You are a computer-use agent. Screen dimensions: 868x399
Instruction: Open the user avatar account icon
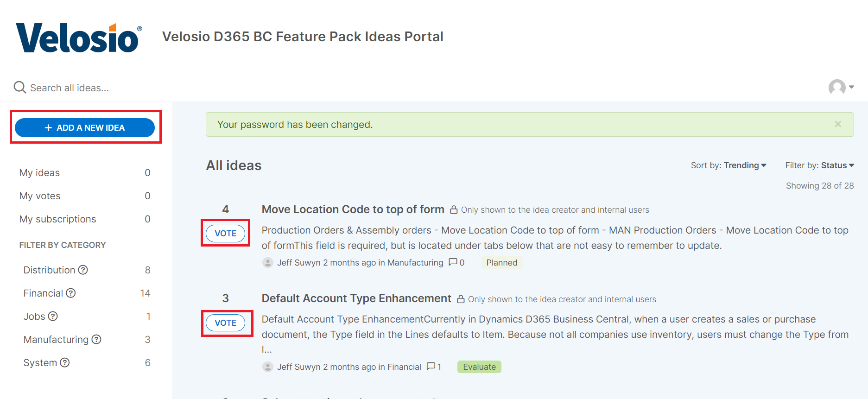pos(837,87)
